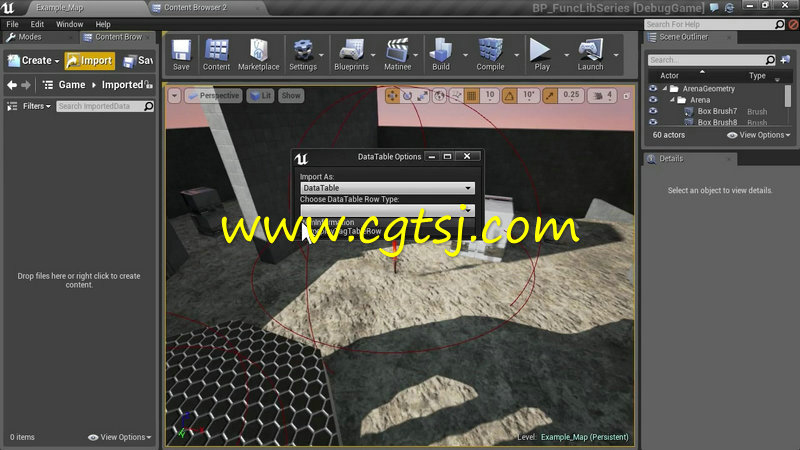The width and height of the screenshot is (800, 450).
Task: Switch to the Modes tab
Action: (30, 37)
